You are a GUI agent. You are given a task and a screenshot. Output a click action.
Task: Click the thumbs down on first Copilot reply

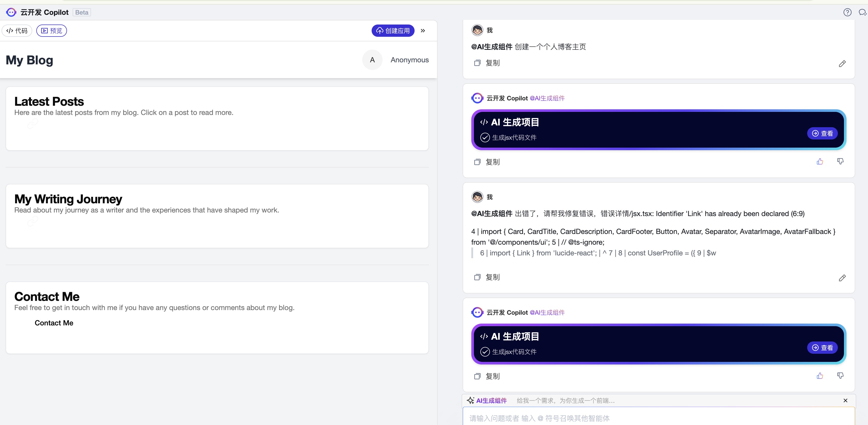(x=840, y=162)
